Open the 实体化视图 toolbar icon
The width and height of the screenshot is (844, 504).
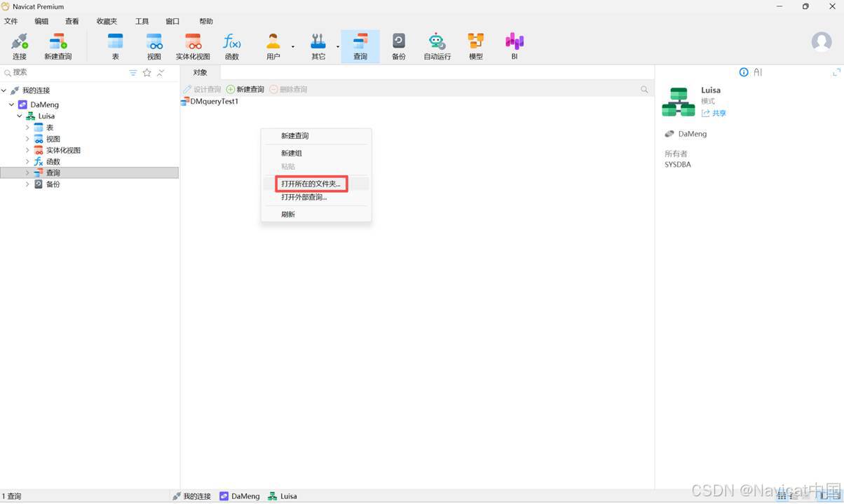tap(193, 46)
